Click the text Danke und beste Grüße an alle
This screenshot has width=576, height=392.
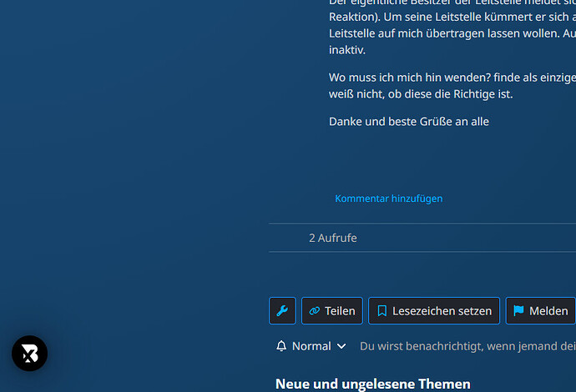pos(409,122)
